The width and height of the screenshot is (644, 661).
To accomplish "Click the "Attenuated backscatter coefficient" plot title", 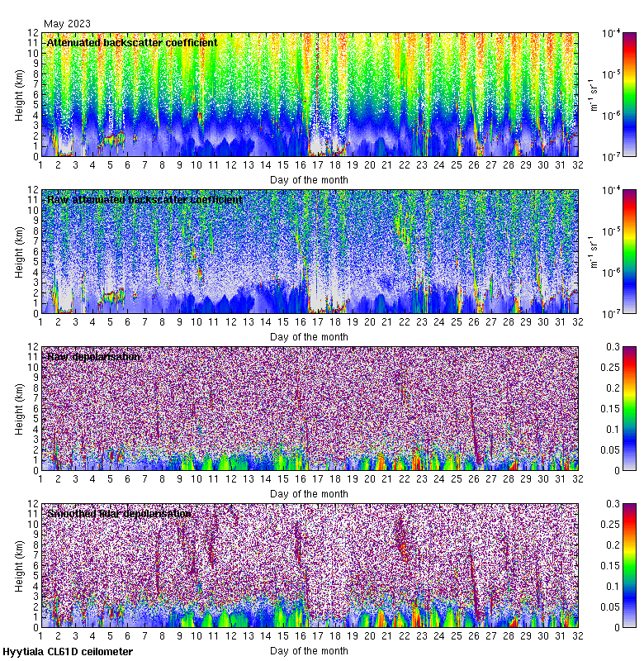I will (x=132, y=42).
